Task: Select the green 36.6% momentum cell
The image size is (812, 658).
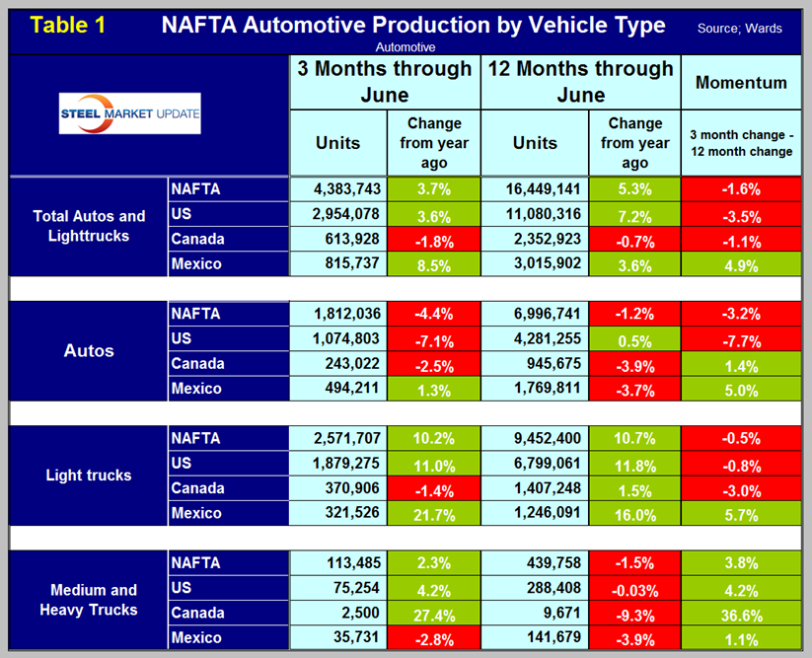Action: 741,613
